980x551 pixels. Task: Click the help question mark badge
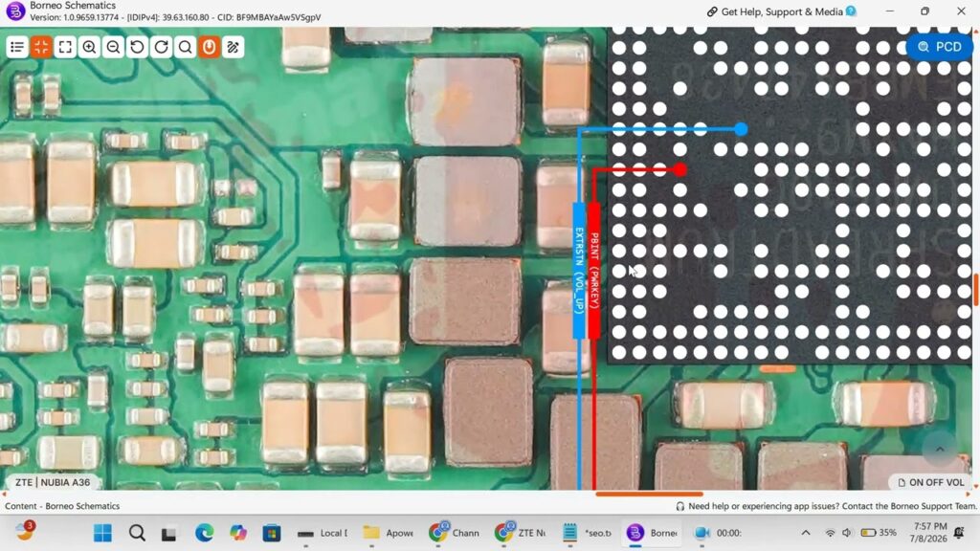tap(851, 11)
